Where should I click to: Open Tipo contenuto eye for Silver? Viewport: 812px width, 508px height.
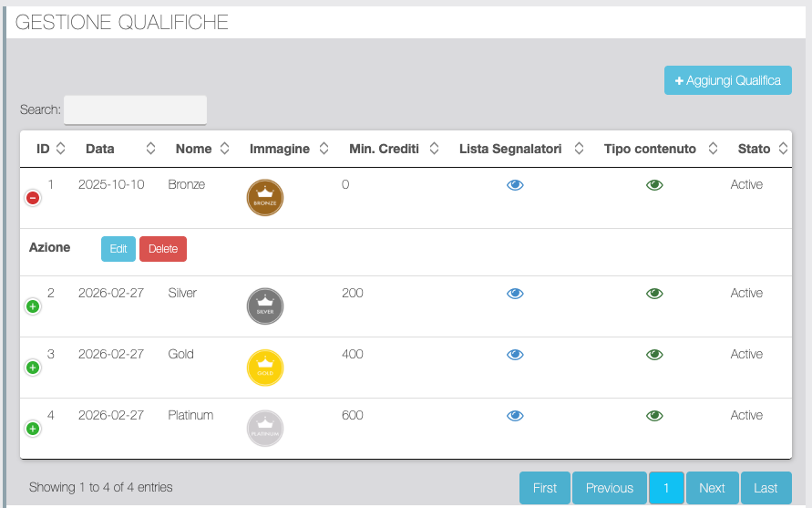click(654, 294)
